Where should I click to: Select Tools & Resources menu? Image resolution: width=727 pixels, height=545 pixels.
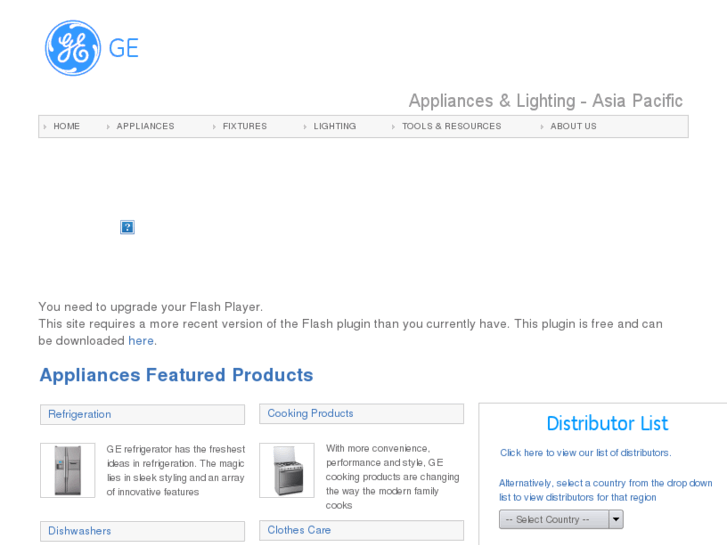pyautogui.click(x=451, y=126)
